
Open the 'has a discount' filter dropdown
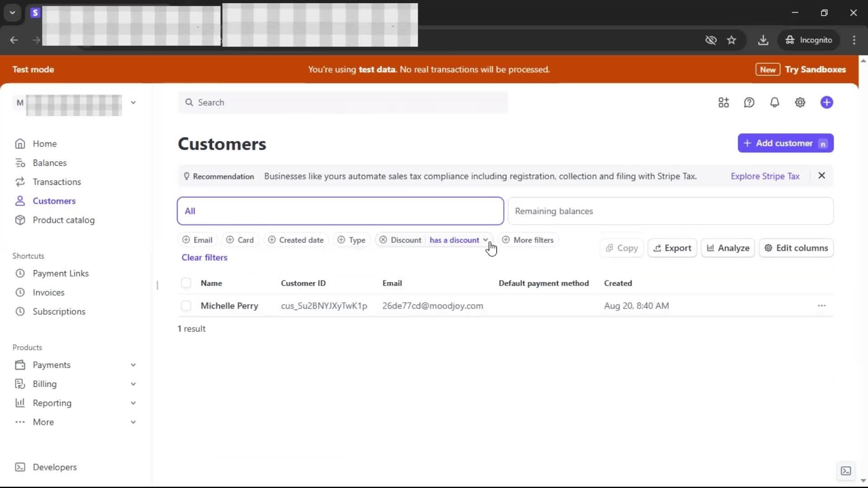pos(458,240)
